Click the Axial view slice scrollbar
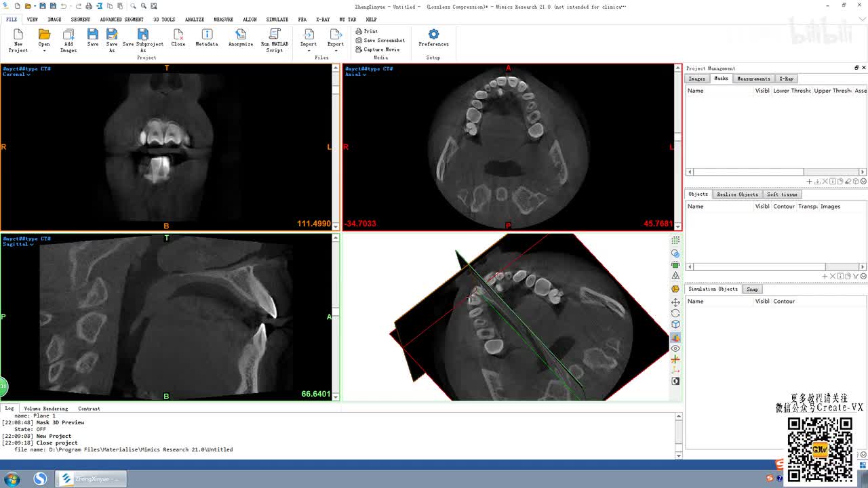868x488 pixels. 678,146
